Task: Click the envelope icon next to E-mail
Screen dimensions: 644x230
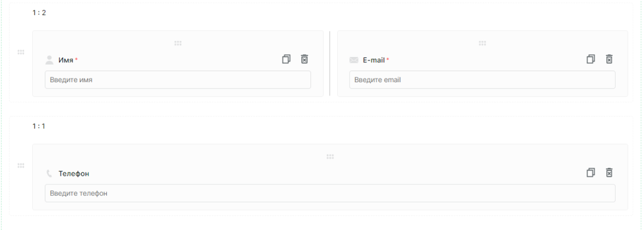Action: [x=354, y=60]
